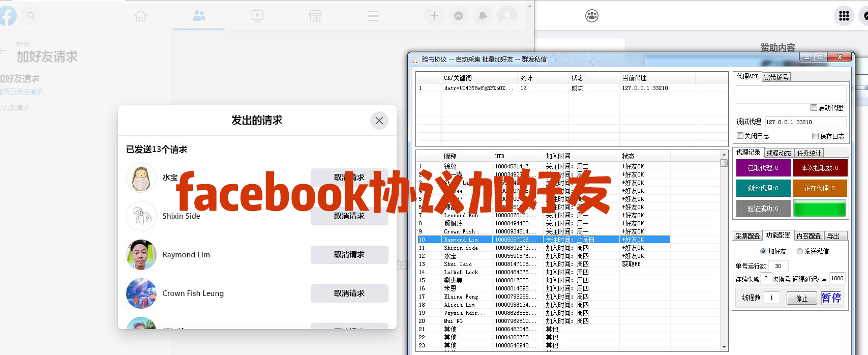This screenshot has height=355, width=868.
Task: Open the 功能配置 tab
Action: pos(778,235)
